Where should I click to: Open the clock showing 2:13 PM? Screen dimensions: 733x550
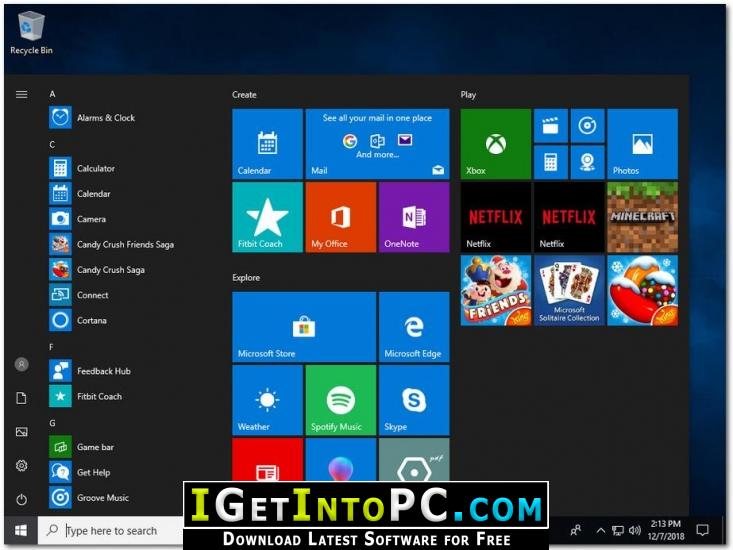(x=666, y=530)
